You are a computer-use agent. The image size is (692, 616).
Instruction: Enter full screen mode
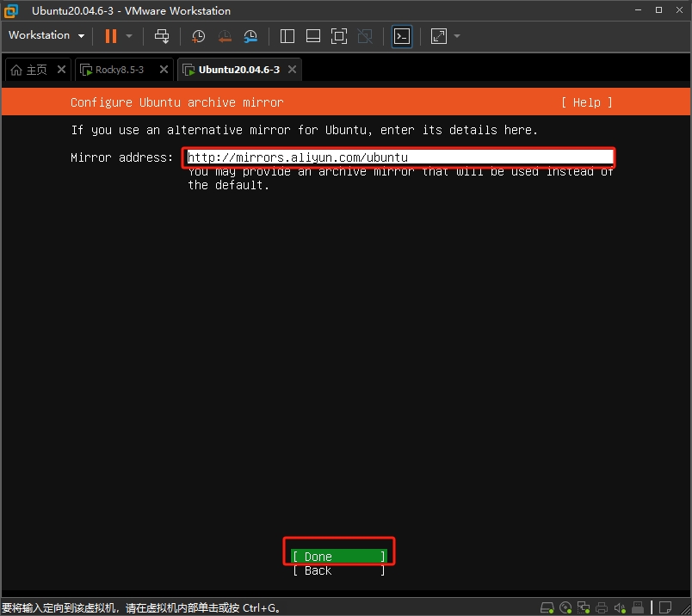pos(339,36)
